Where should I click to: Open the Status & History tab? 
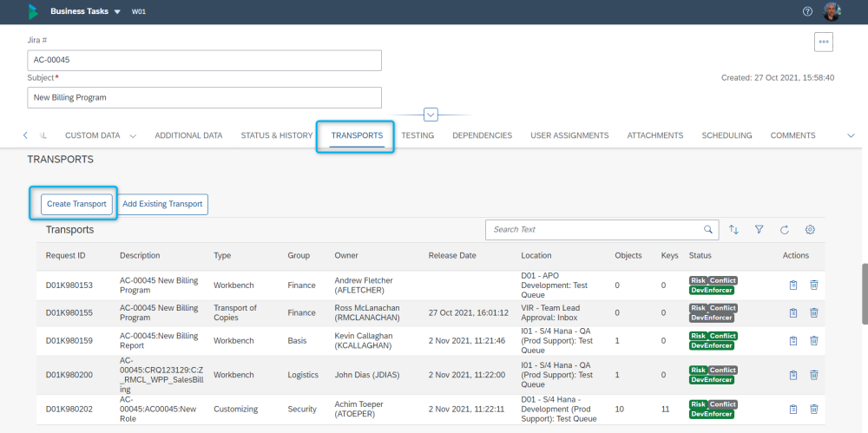click(x=276, y=136)
